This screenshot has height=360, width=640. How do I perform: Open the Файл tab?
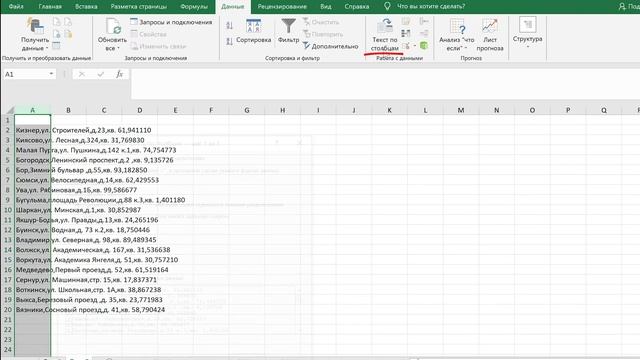coord(16,7)
